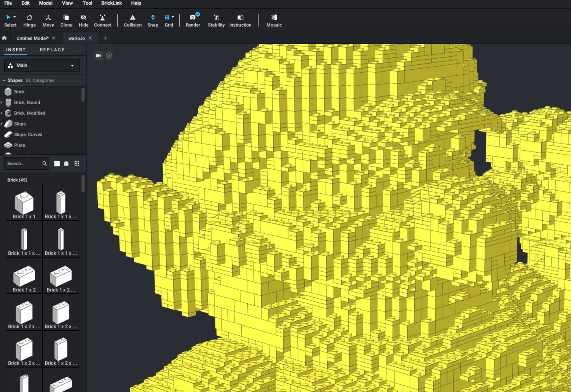Toggle the Grid icon

(x=167, y=17)
